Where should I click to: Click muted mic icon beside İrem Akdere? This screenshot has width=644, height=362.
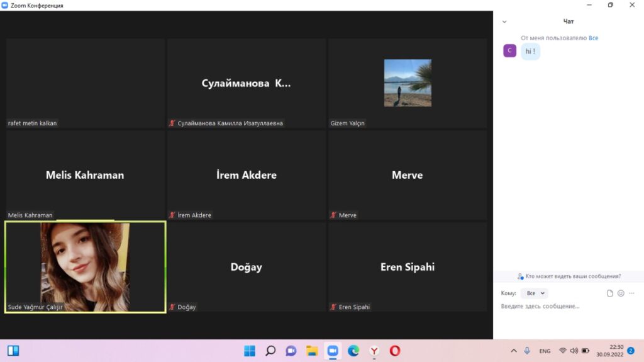pos(172,215)
